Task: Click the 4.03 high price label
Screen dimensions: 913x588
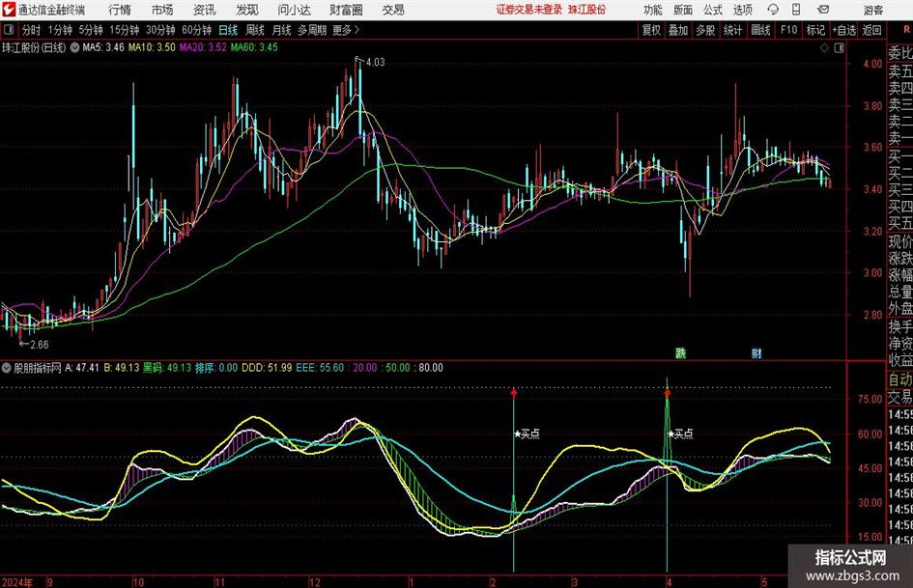Action: click(x=376, y=62)
